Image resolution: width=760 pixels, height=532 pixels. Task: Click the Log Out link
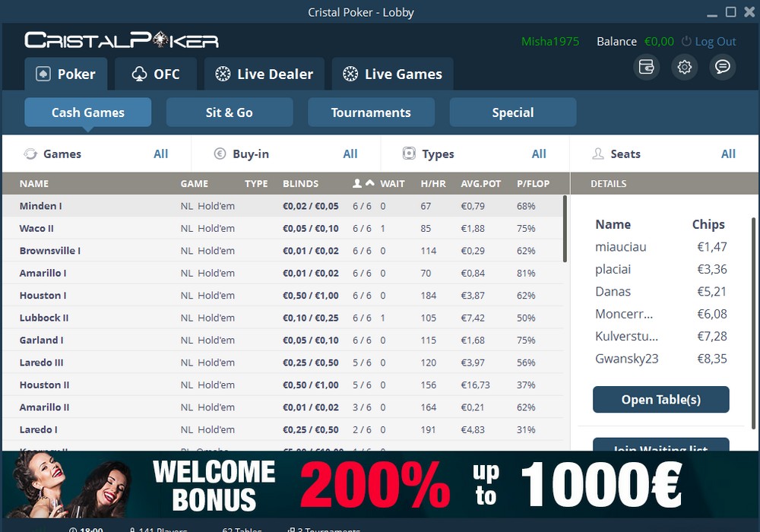point(715,42)
